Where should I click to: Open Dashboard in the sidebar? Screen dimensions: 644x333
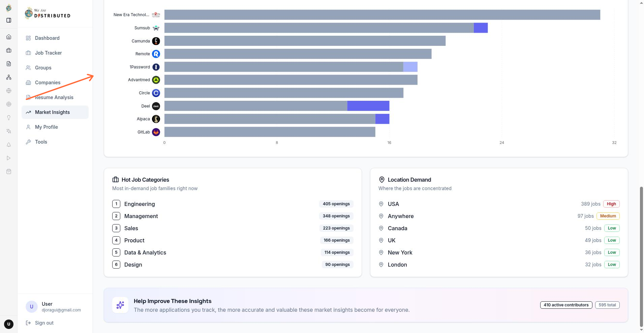(x=55, y=38)
